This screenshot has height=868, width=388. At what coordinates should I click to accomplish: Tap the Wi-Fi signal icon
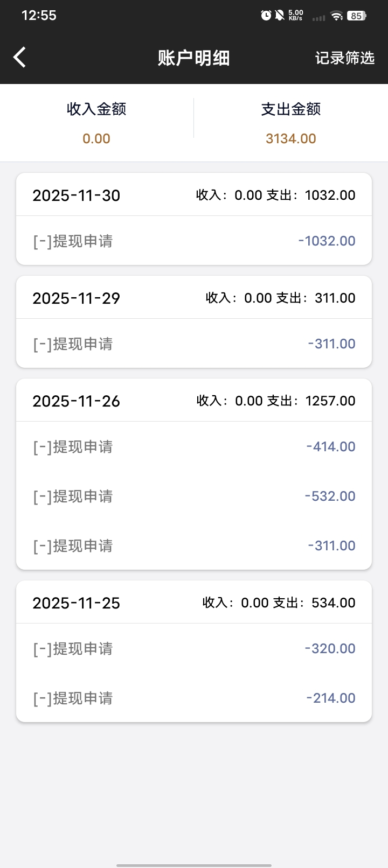tap(337, 16)
